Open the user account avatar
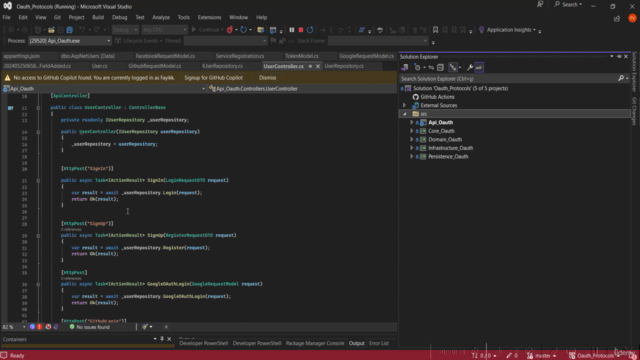Image resolution: width=640 pixels, height=360 pixels. tap(632, 18)
